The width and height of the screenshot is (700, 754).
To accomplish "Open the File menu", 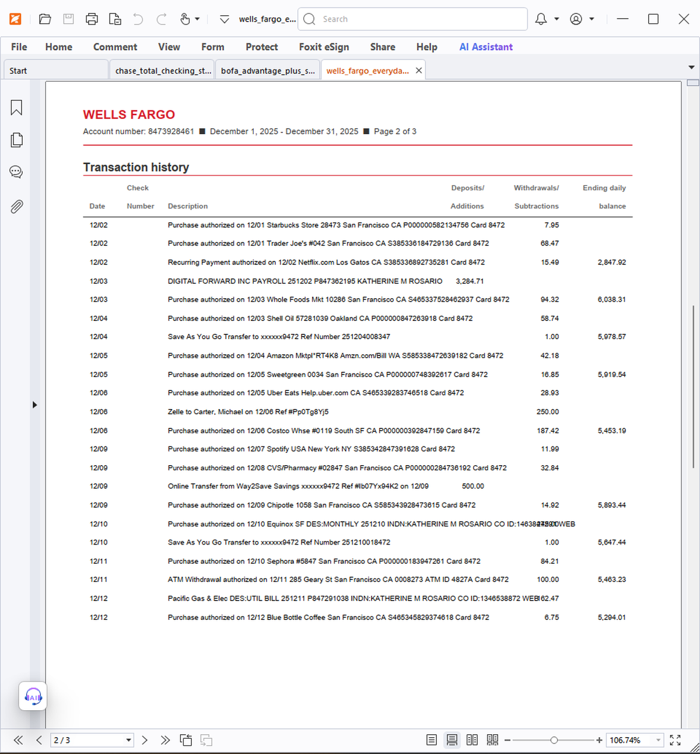I will [x=19, y=47].
